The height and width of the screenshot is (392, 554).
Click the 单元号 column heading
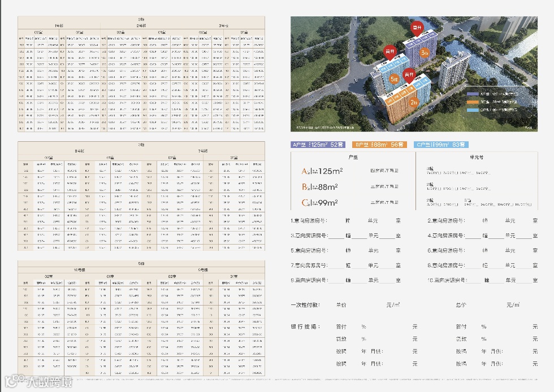[x=477, y=157]
